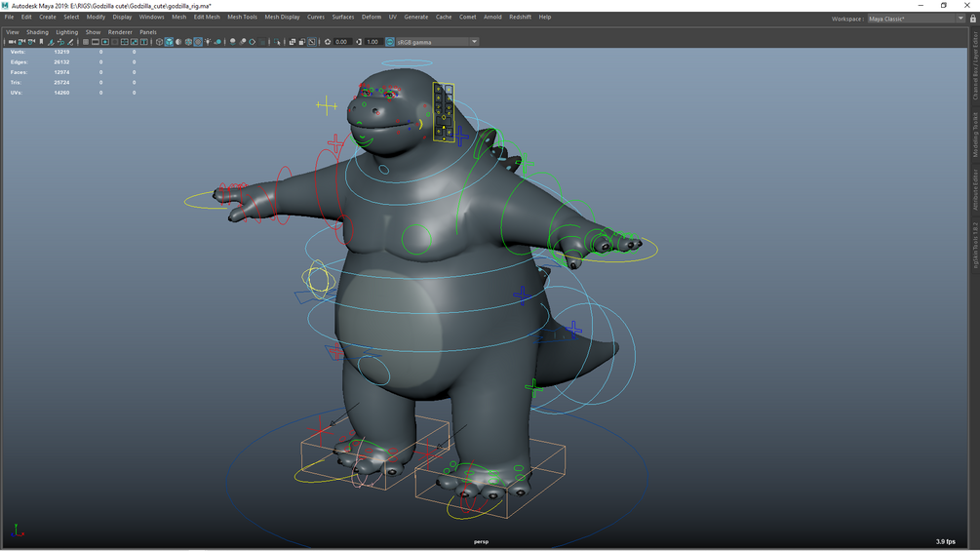Open the ngSkinTools side tab
This screenshot has width=980, height=551.
975,245
